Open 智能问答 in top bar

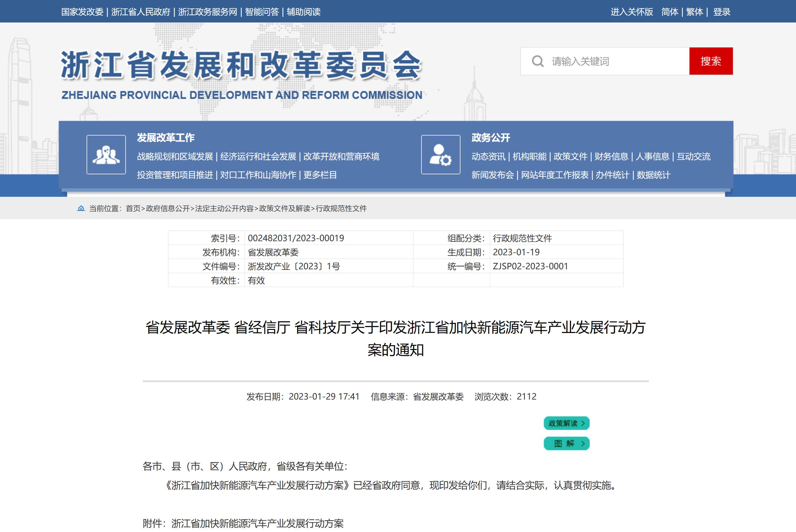[x=262, y=12]
